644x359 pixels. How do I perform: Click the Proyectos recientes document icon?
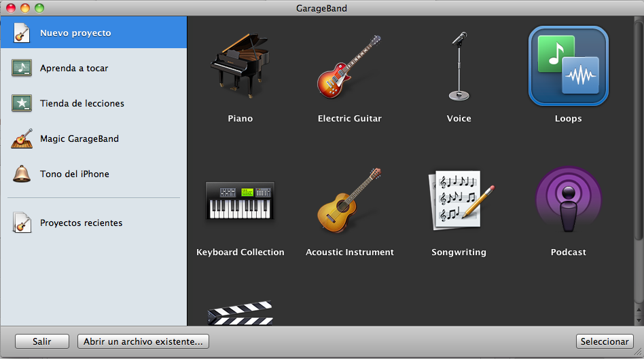(x=22, y=223)
